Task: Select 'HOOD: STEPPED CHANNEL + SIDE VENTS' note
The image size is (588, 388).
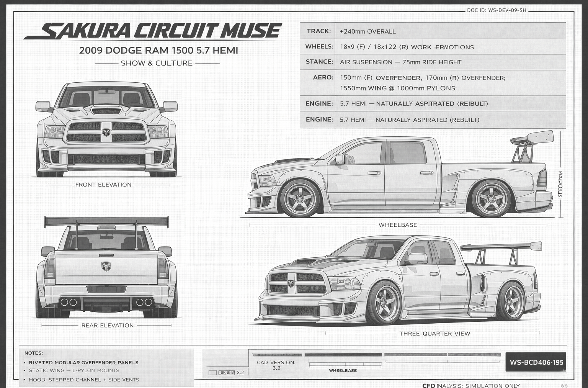Action: (84, 380)
